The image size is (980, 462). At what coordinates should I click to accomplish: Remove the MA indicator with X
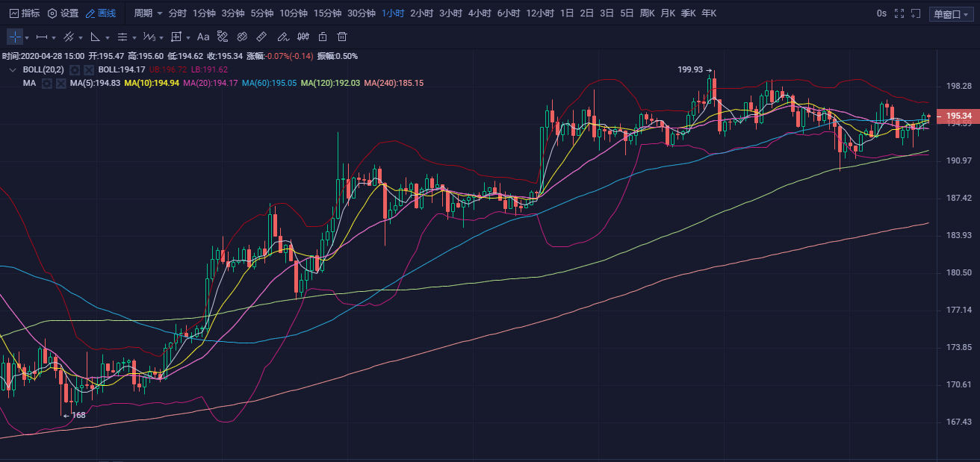(61, 83)
